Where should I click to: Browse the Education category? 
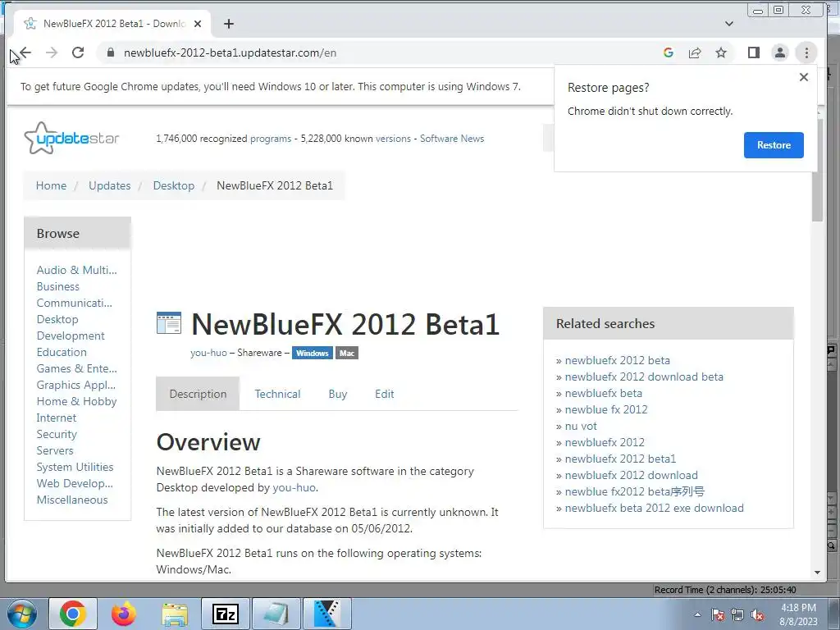pyautogui.click(x=62, y=352)
